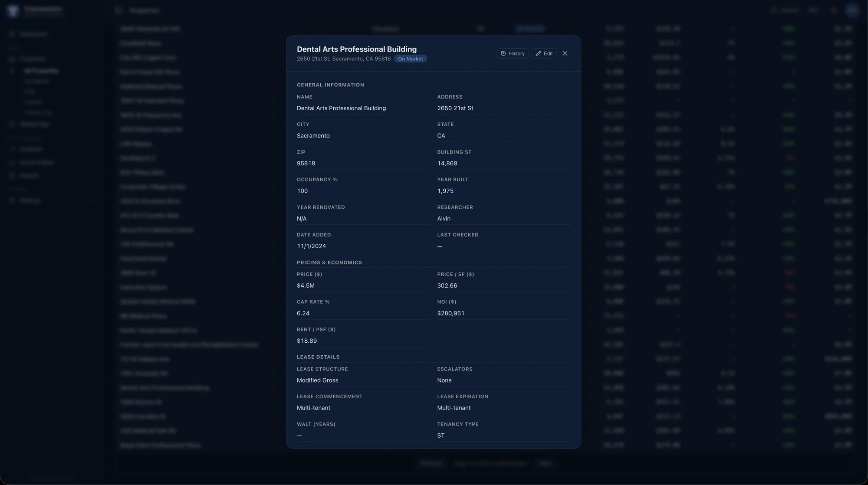Image resolution: width=868 pixels, height=485 pixels.
Task: Click the Year Renovated value N/A
Action: click(302, 219)
